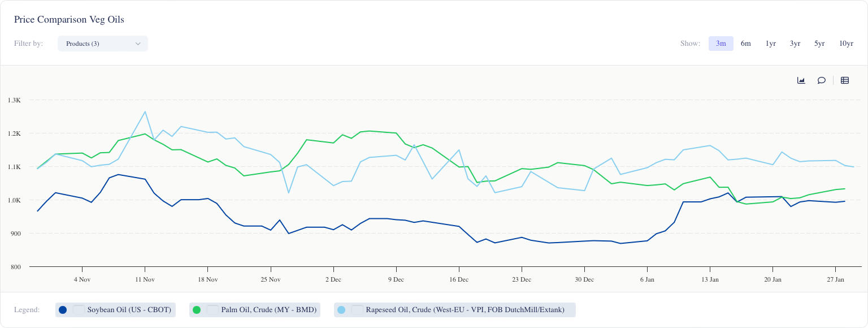Toggle the Rapeseed Oil legend checkbox
868x328 pixels.
point(357,310)
